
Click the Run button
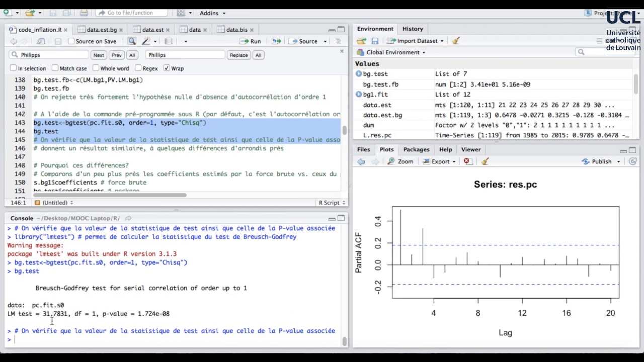click(250, 41)
